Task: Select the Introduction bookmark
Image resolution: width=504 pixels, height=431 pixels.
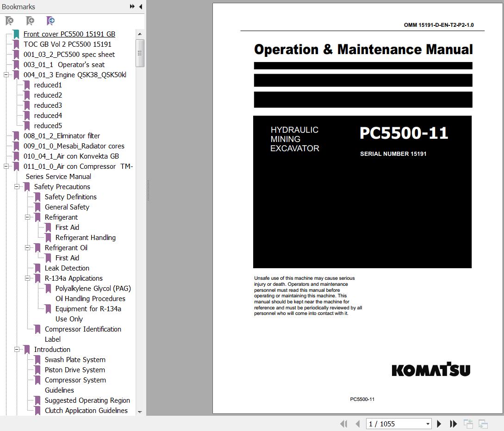Action: tap(52, 350)
